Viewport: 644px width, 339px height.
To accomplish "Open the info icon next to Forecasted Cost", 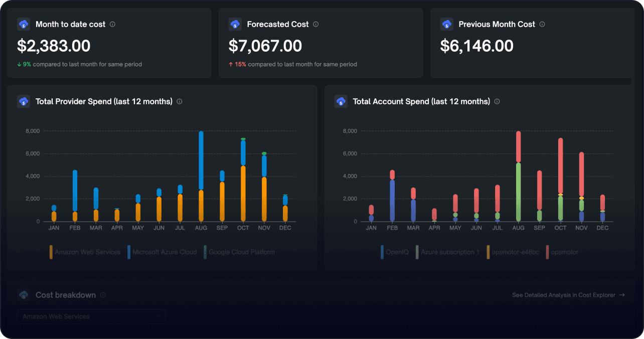I will pos(316,24).
